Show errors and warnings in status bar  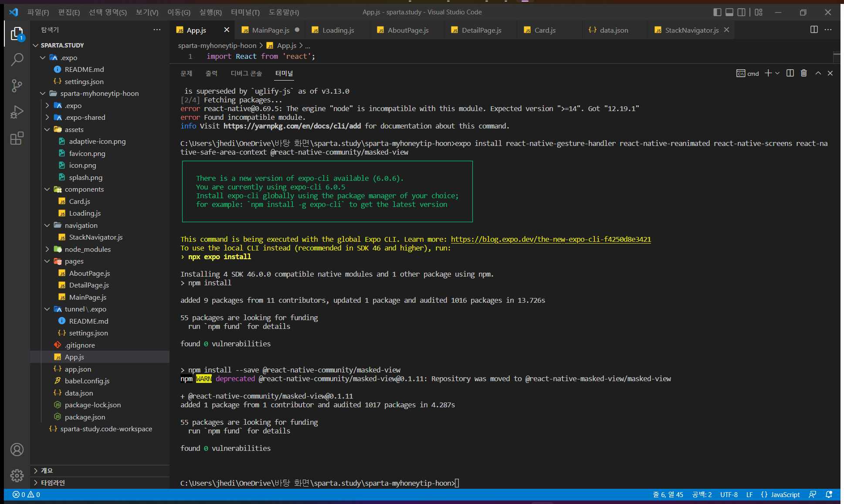coord(26,494)
